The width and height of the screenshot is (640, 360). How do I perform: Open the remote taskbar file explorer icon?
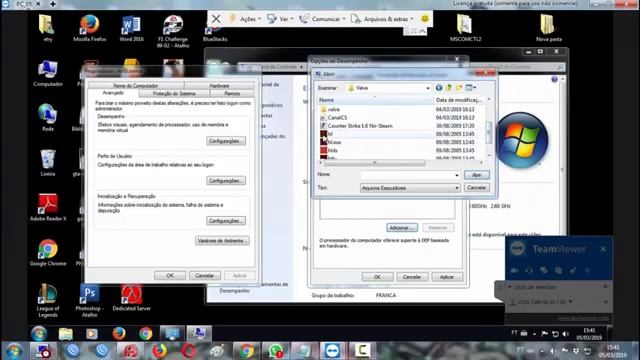click(x=65, y=333)
